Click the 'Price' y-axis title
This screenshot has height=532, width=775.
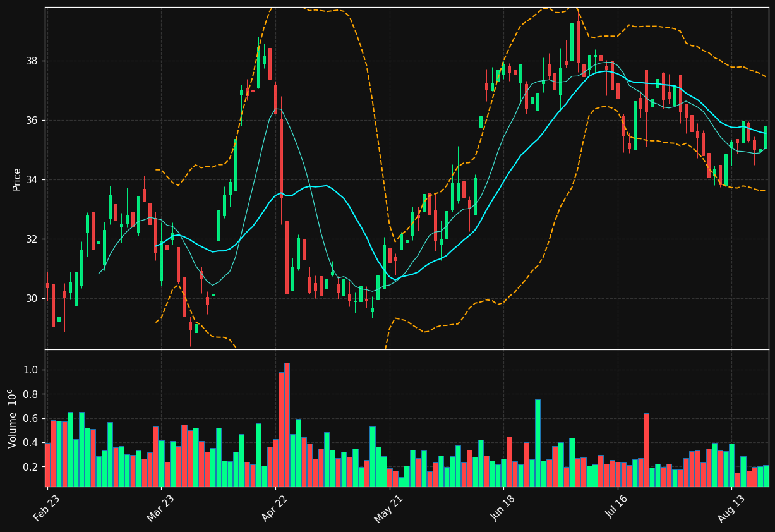17,179
